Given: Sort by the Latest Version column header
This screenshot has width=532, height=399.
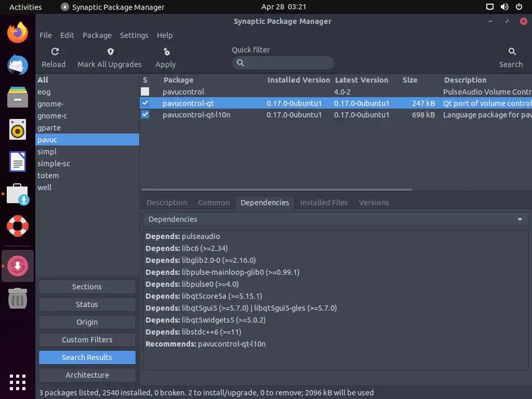Looking at the screenshot, I should [x=362, y=80].
